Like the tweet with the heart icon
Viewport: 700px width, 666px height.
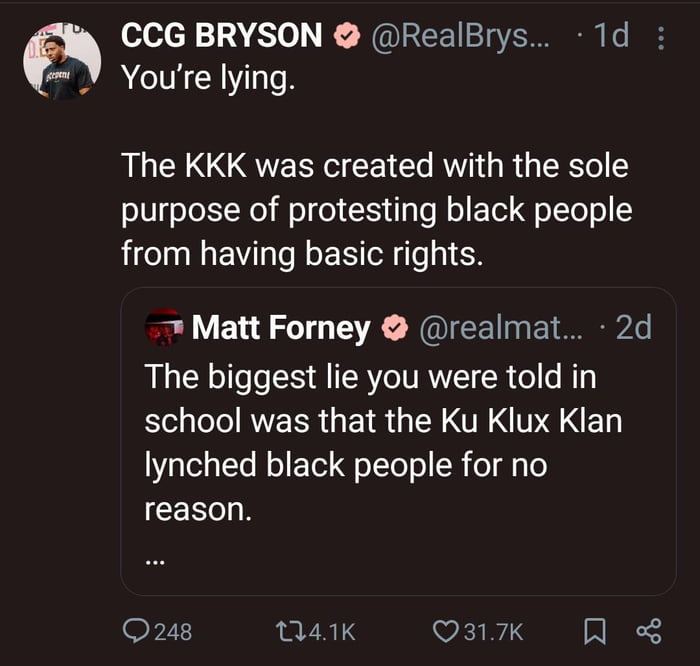444,631
